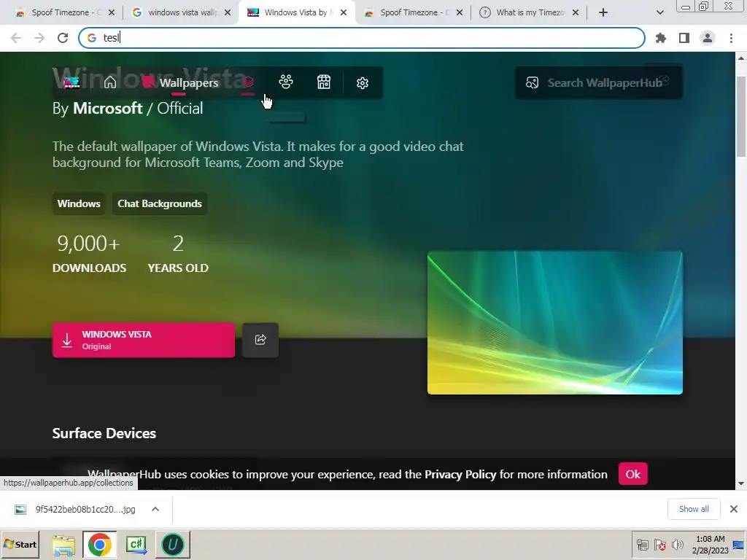Download Windows Vista Original wallpaper

144,340
